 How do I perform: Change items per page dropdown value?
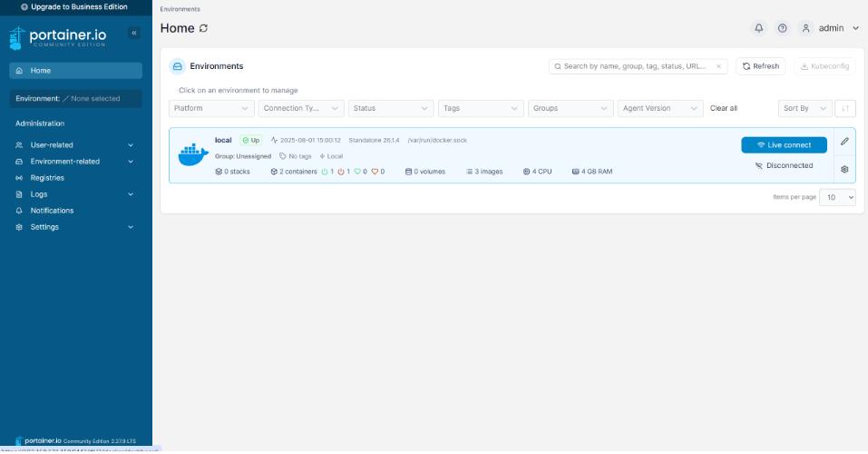[837, 197]
